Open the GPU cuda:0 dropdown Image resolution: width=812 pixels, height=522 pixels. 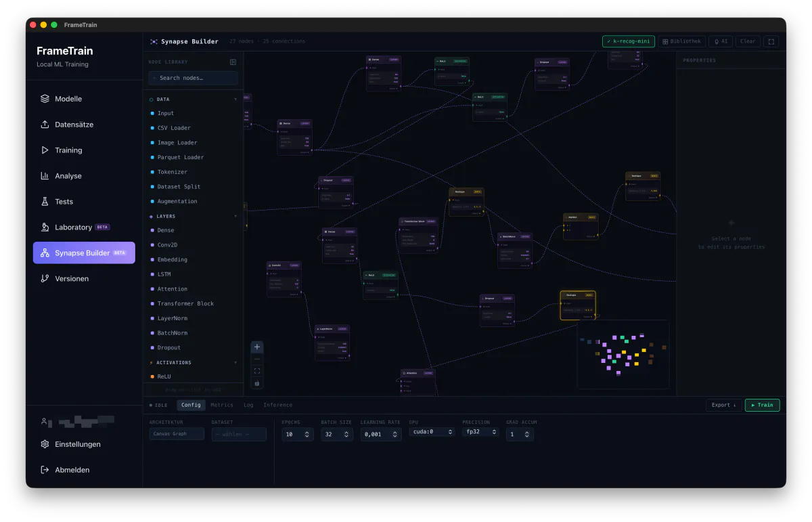[432, 432]
